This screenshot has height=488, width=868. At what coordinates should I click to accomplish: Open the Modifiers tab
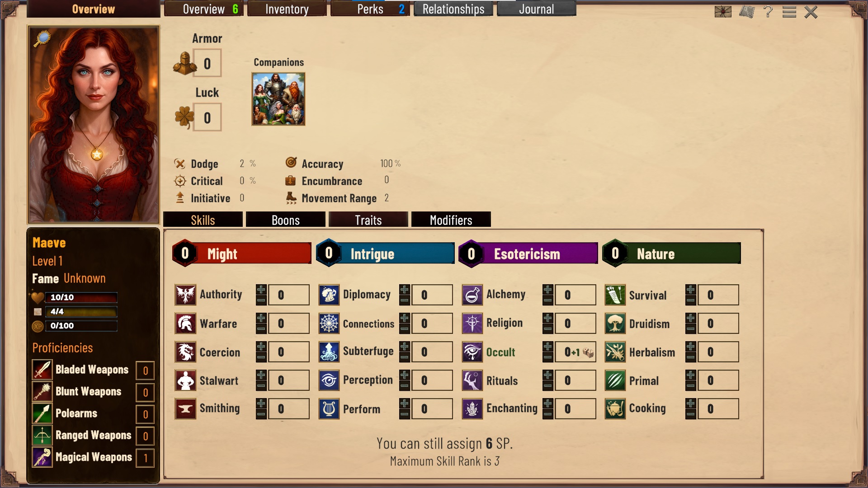click(x=451, y=220)
